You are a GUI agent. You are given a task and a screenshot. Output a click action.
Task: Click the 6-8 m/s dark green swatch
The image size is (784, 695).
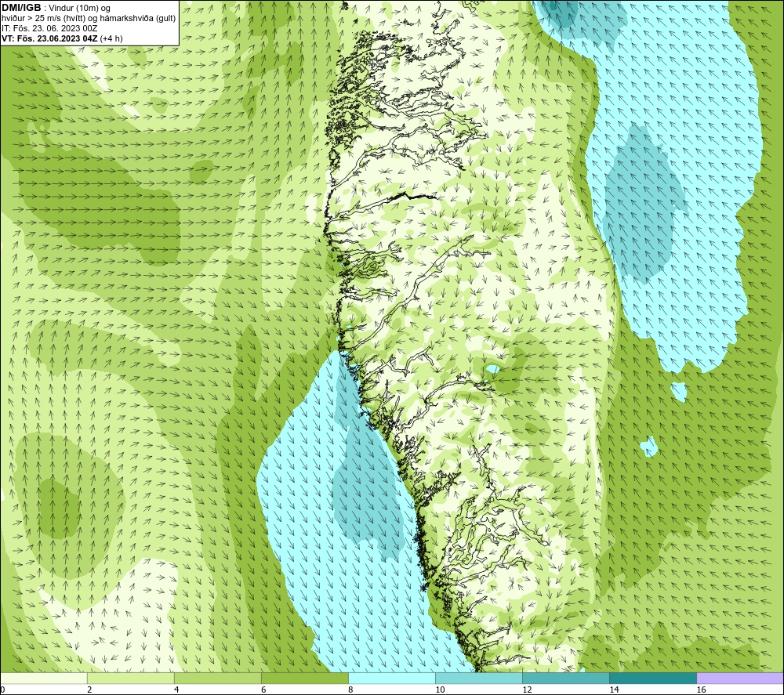tap(305, 678)
